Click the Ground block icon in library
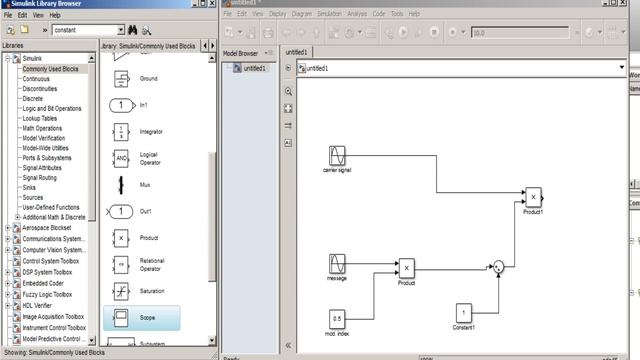 pos(121,79)
